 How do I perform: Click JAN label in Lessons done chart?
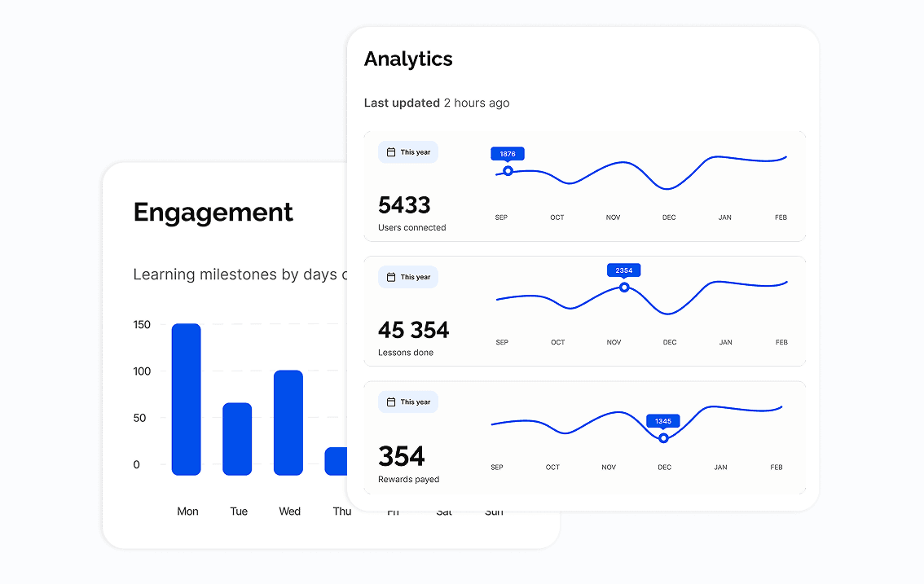point(725,342)
